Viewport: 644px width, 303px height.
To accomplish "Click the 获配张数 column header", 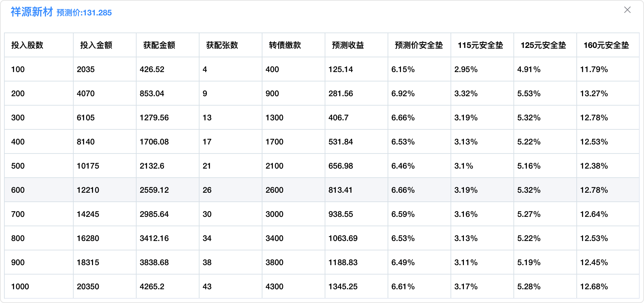I will click(222, 45).
